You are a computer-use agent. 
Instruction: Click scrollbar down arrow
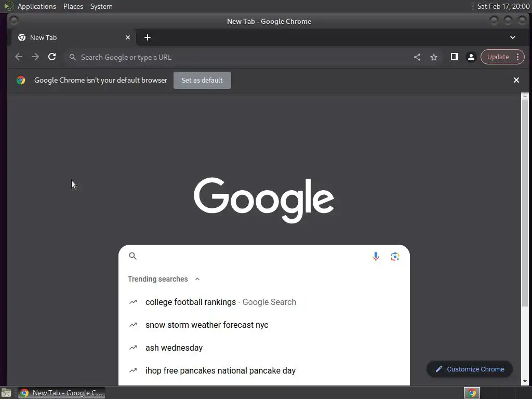click(525, 381)
